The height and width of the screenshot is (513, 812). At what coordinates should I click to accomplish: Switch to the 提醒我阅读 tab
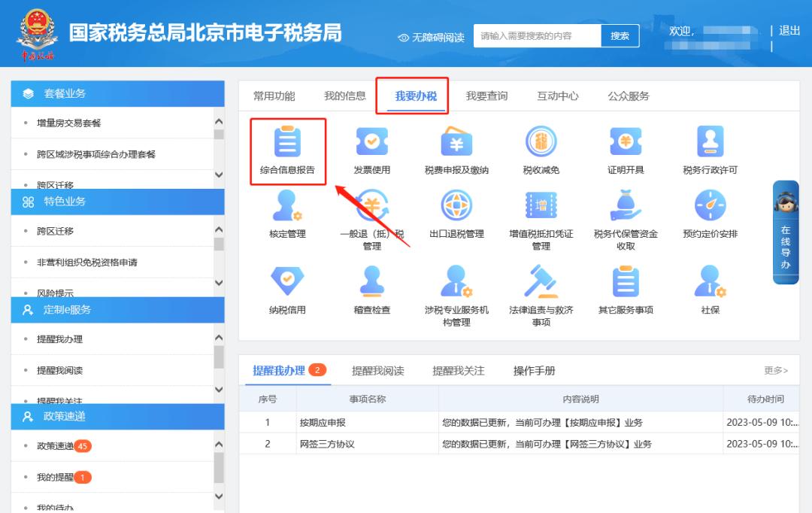377,371
